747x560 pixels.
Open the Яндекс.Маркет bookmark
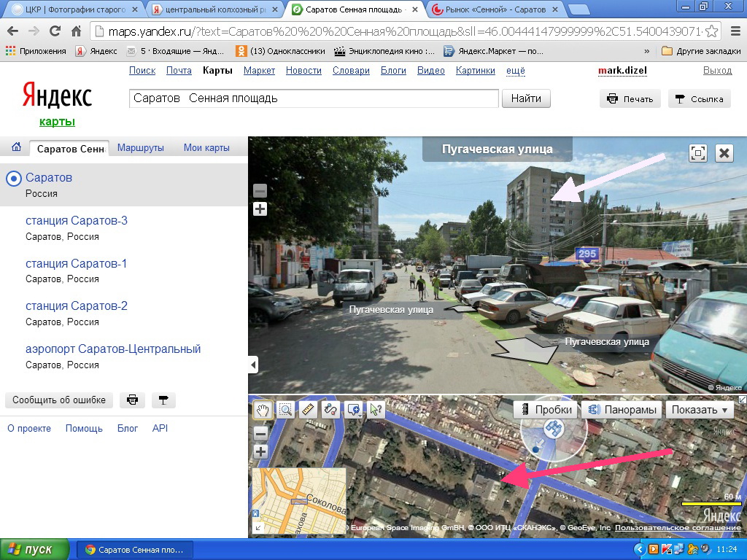click(493, 51)
